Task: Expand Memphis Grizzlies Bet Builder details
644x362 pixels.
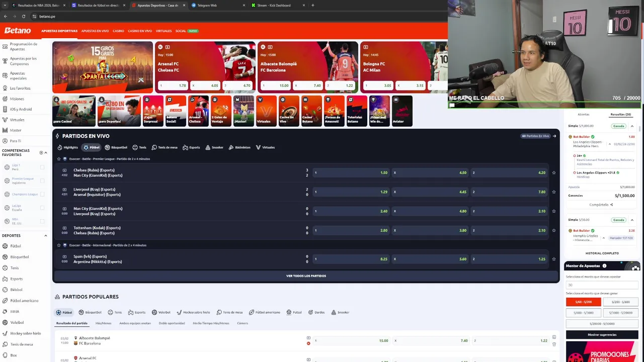Action: click(603, 238)
